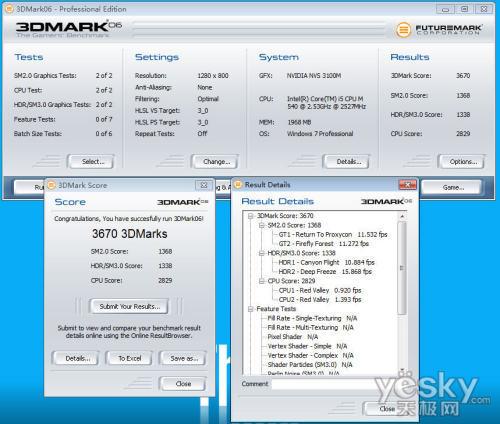Click Close in the 3DMark Score dialog
The height and width of the screenshot is (424, 500).
(x=183, y=384)
